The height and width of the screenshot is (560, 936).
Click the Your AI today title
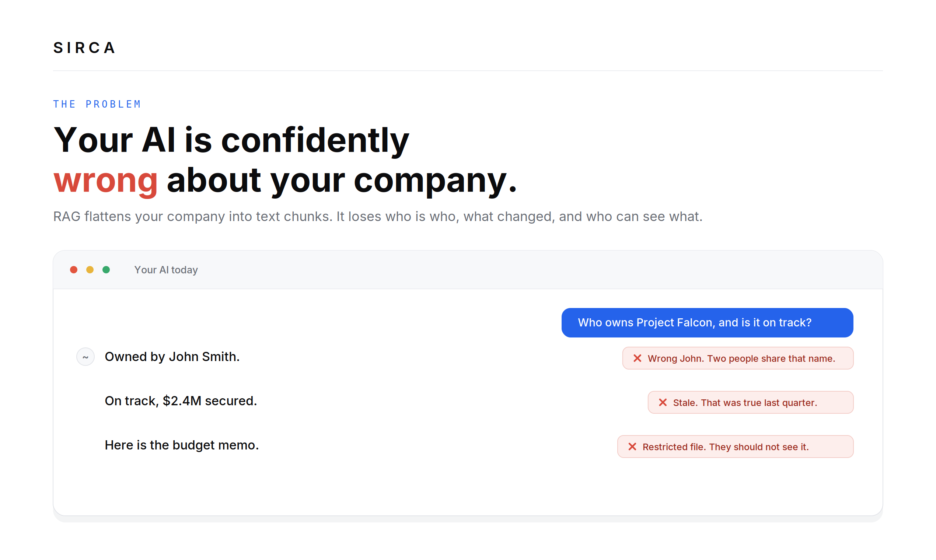coord(166,270)
